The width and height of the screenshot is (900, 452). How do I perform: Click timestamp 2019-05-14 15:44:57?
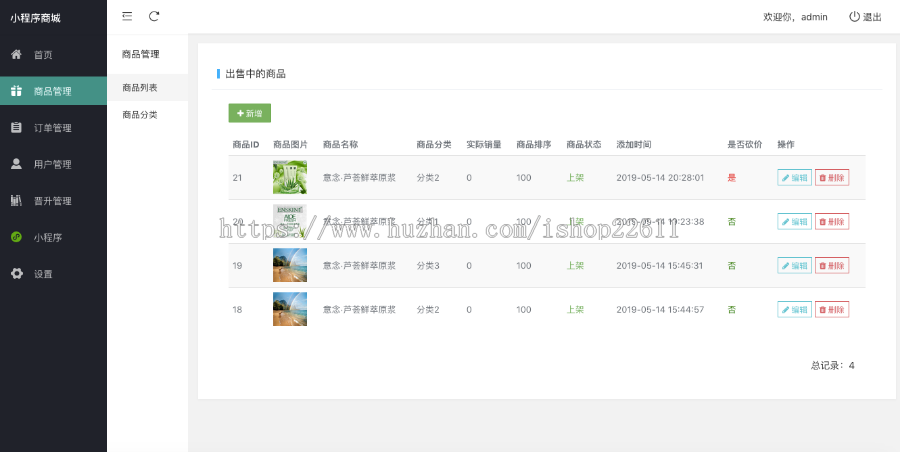pos(660,310)
